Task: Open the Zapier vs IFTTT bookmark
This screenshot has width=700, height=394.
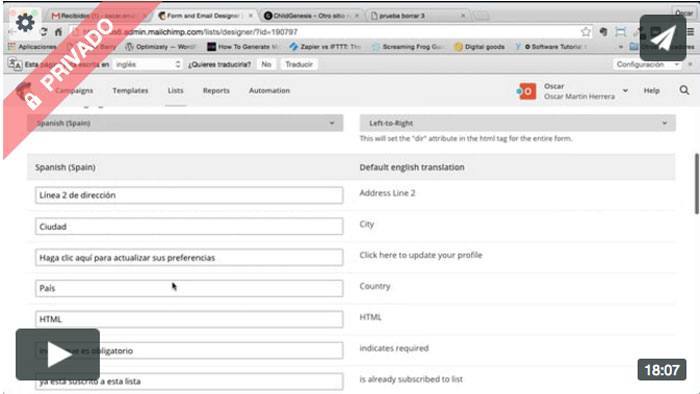Action: pos(325,46)
